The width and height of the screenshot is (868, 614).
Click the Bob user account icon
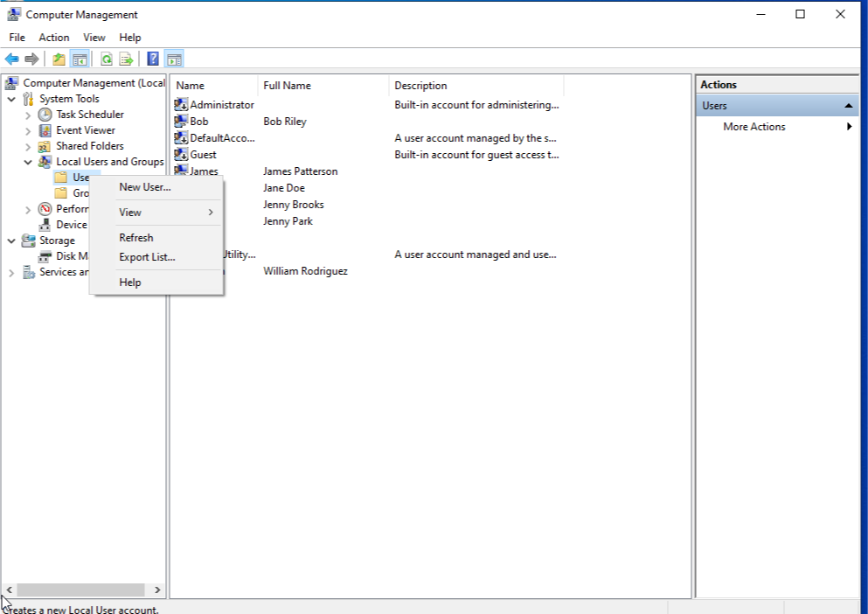tap(181, 121)
